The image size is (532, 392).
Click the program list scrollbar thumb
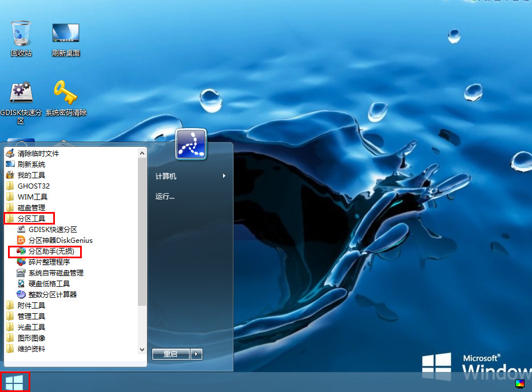coord(142,232)
